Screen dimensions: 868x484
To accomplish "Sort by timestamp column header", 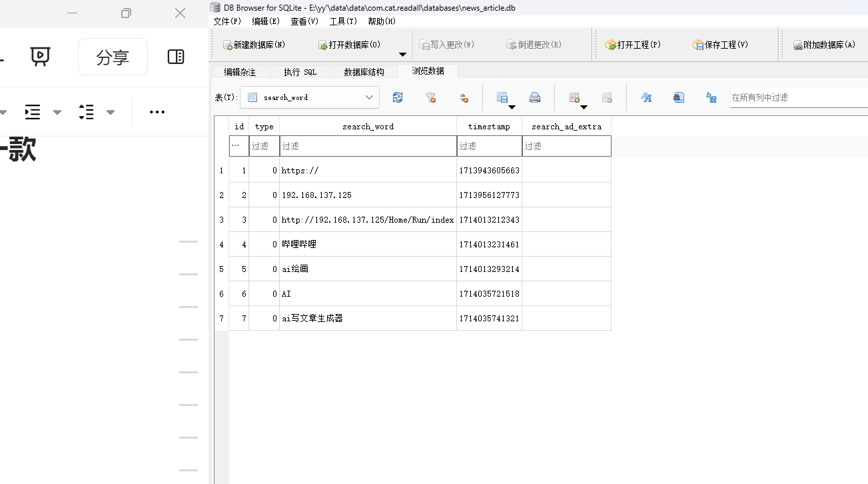I will (490, 126).
